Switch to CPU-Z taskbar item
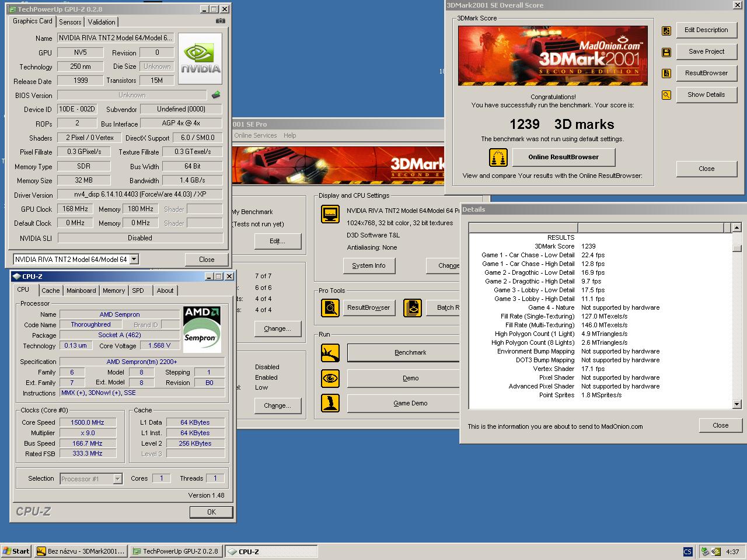Image resolution: width=747 pixels, height=560 pixels. [x=271, y=551]
